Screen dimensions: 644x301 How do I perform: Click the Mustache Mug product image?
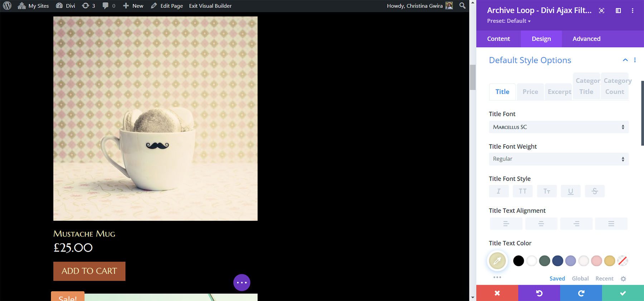pyautogui.click(x=155, y=118)
